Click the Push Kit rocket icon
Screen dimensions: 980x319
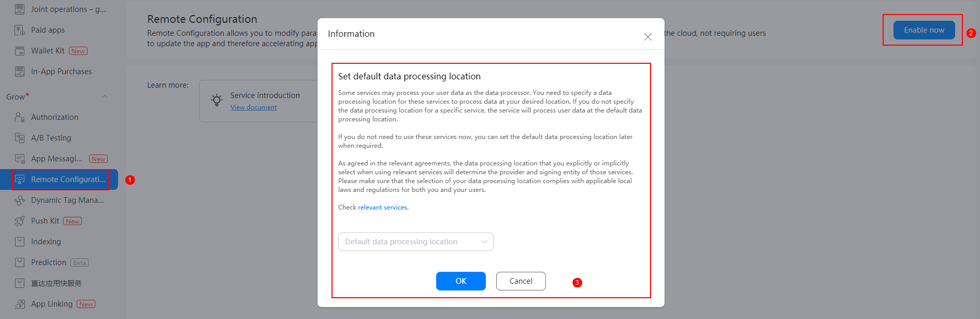pos(20,221)
